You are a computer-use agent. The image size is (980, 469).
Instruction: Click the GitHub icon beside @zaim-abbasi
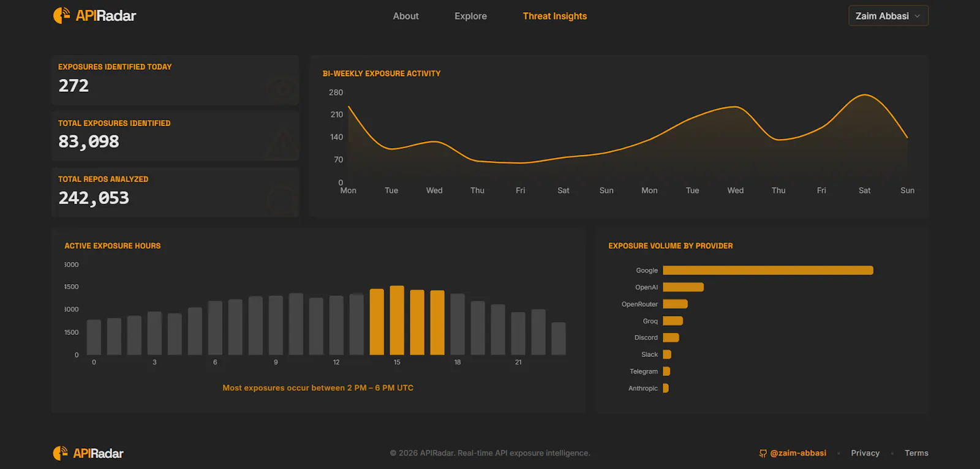click(x=763, y=454)
